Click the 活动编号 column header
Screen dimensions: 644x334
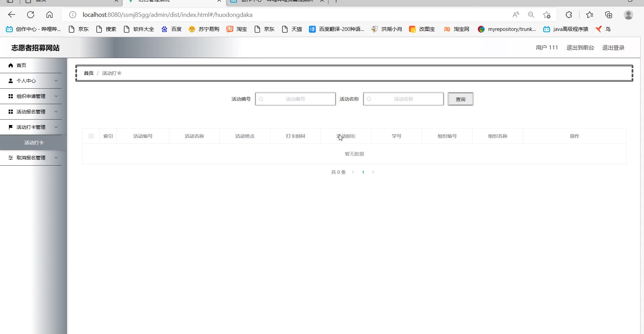pyautogui.click(x=143, y=136)
